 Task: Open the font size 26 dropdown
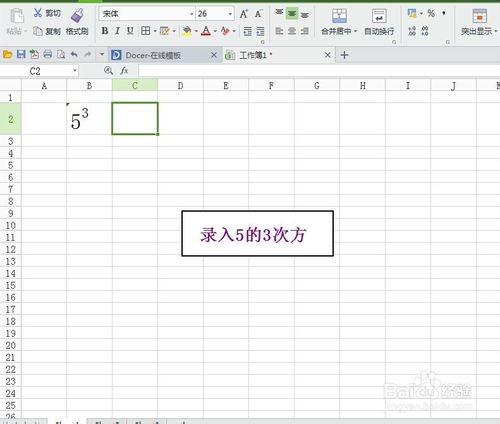coord(230,14)
